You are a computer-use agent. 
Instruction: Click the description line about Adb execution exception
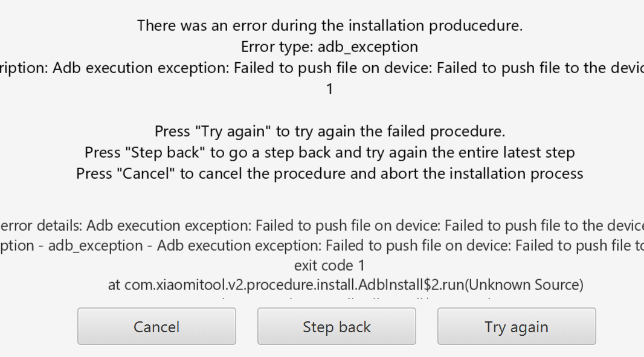coord(322,68)
